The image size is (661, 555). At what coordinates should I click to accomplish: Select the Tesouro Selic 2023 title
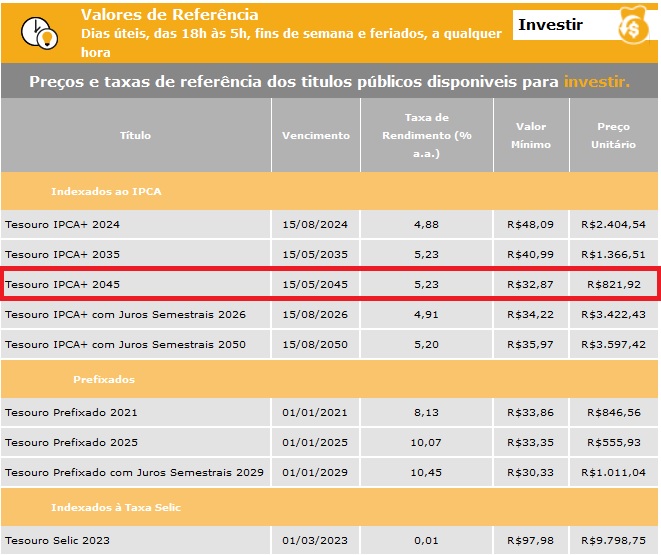click(x=57, y=541)
